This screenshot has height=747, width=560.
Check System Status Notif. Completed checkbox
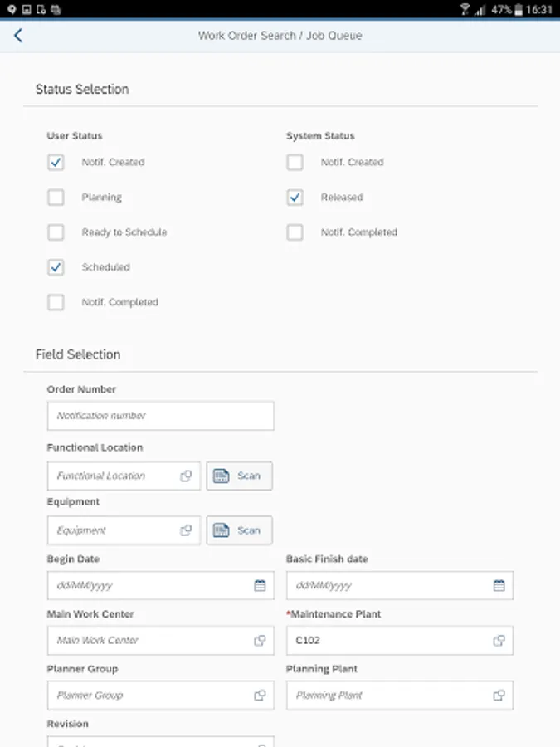point(295,232)
